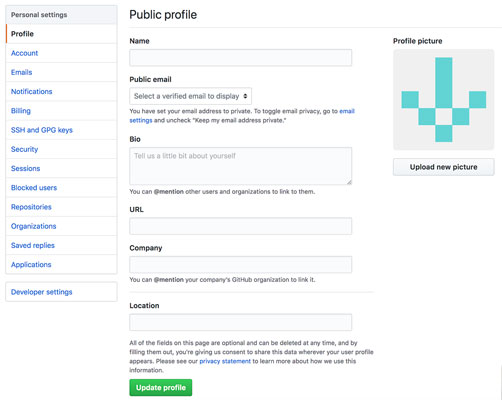Open the privacy statement link
The image size is (502, 400).
click(x=225, y=361)
